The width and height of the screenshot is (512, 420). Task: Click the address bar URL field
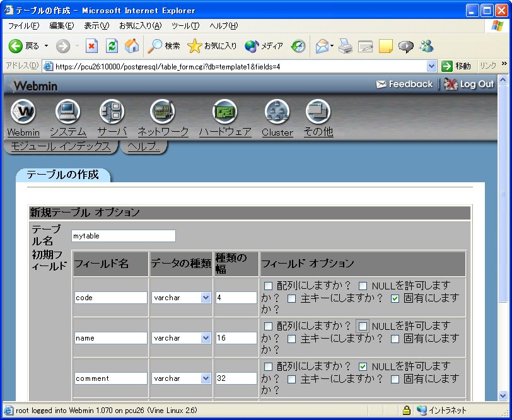(x=235, y=66)
